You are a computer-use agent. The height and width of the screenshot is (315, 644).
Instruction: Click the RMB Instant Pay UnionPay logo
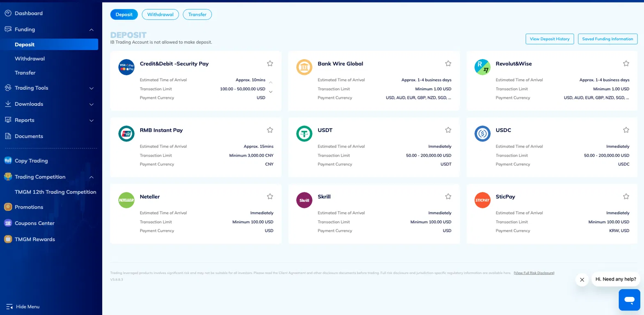tap(126, 134)
